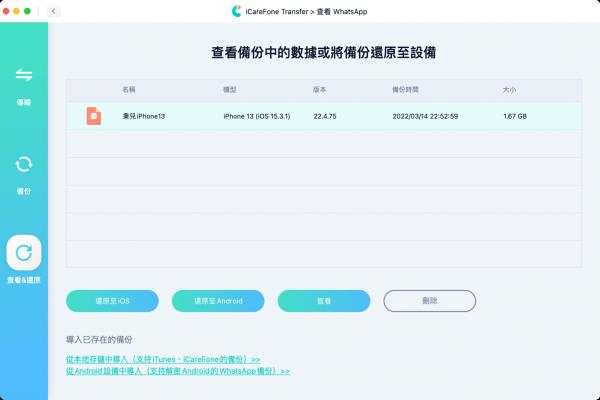The image size is (600, 400).
Task: Open the Transfer section in the sidebar
Action: pyautogui.click(x=24, y=85)
